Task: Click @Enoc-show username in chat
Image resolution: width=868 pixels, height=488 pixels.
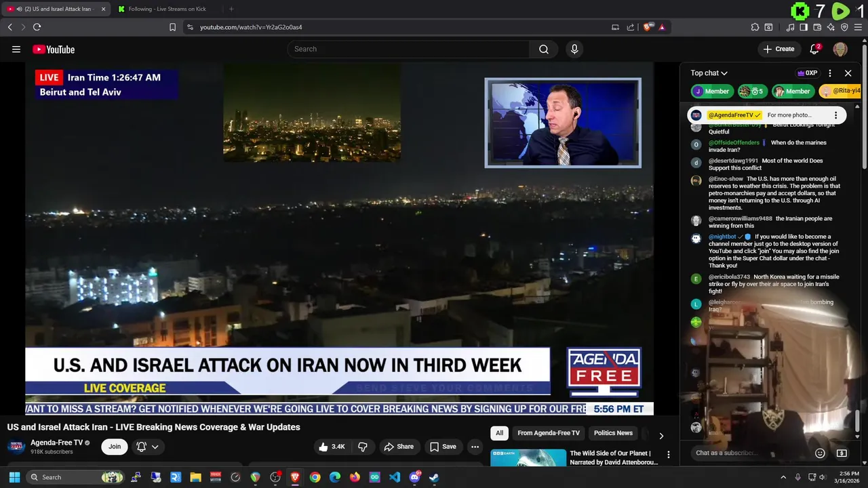Action: 726,179
